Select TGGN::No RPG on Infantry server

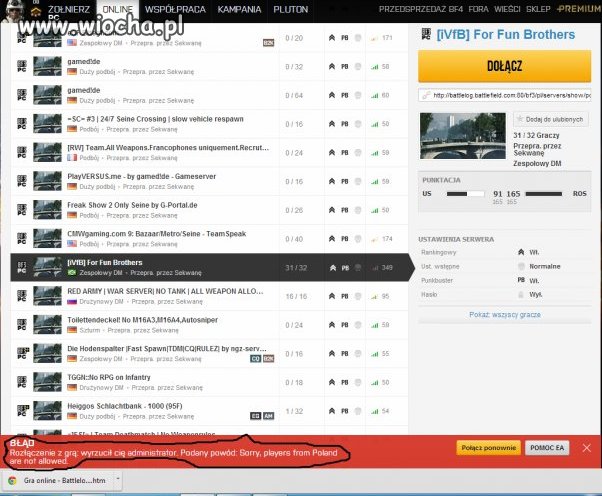pos(209,382)
